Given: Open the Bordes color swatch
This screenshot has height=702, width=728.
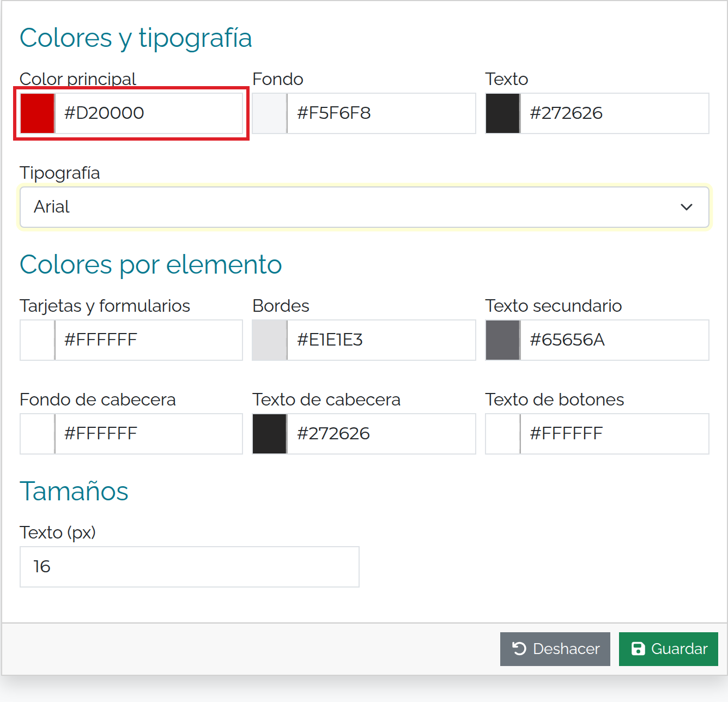Looking at the screenshot, I should point(270,340).
